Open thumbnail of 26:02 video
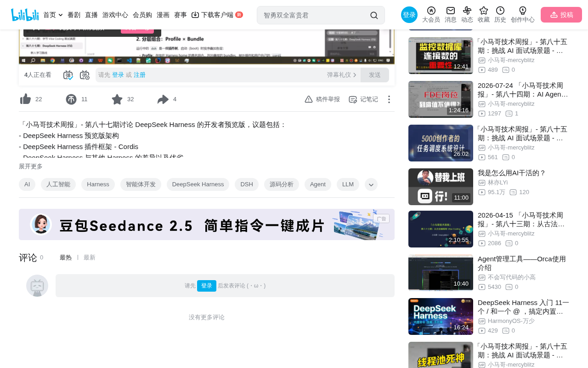The width and height of the screenshot is (588, 368). [x=441, y=143]
